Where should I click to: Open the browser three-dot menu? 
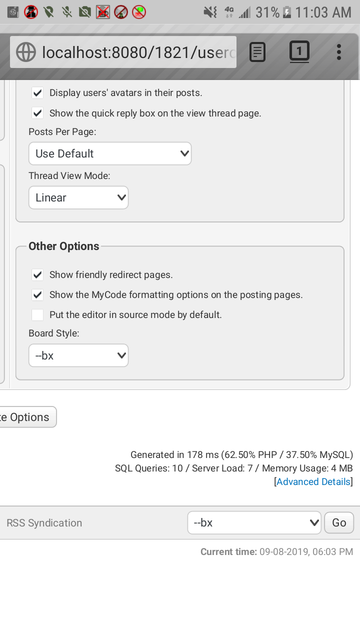click(x=338, y=52)
